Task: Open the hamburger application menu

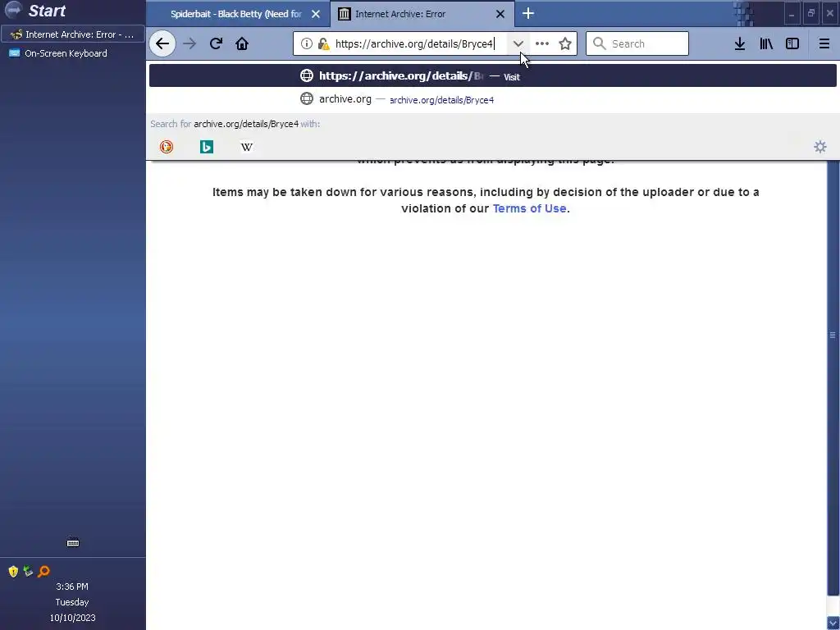Action: [x=824, y=44]
